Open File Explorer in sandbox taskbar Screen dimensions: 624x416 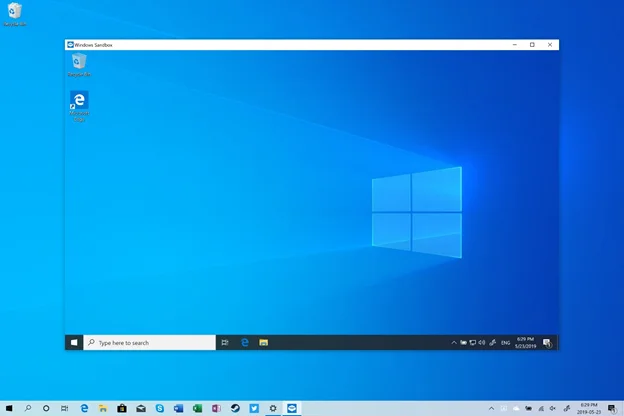263,342
